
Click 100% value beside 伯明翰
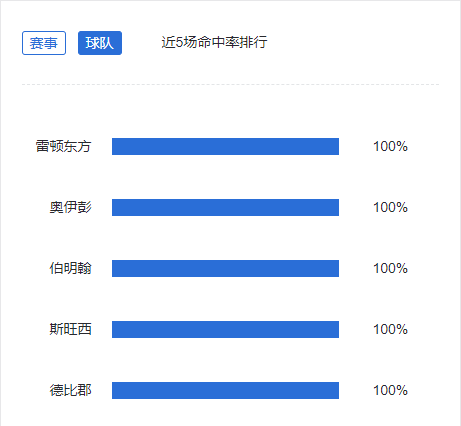pyautogui.click(x=390, y=268)
